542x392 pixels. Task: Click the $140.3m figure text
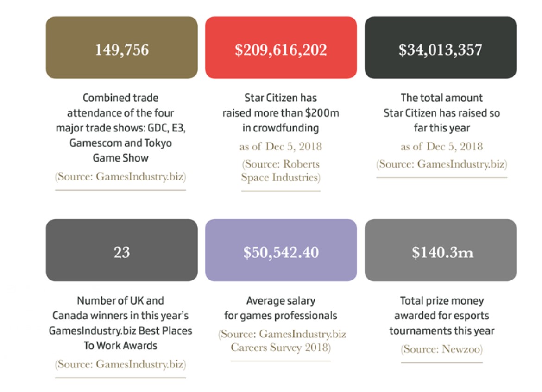click(x=442, y=253)
